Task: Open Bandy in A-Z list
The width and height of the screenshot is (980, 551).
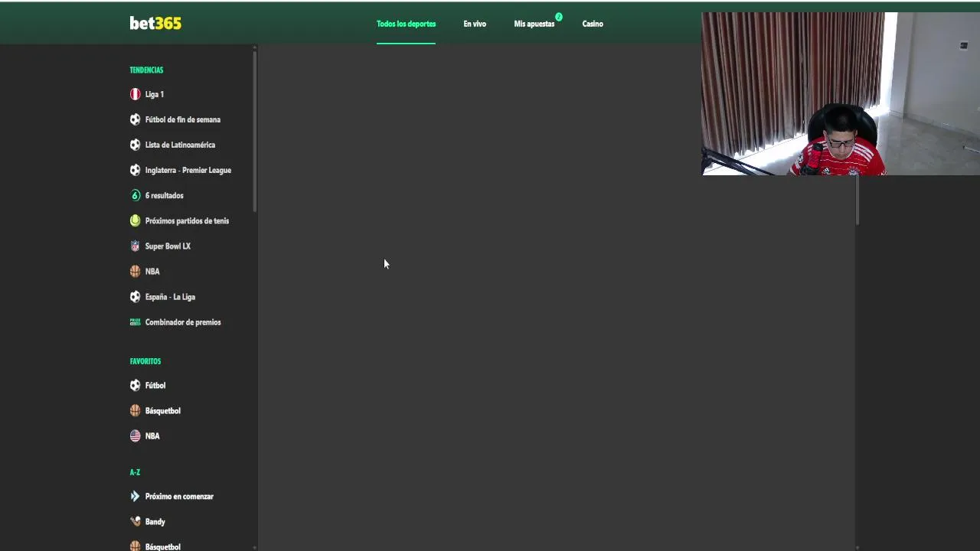Action: (155, 521)
